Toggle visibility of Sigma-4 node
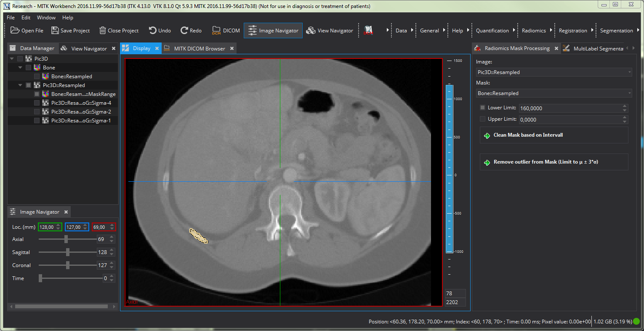 pos(37,103)
